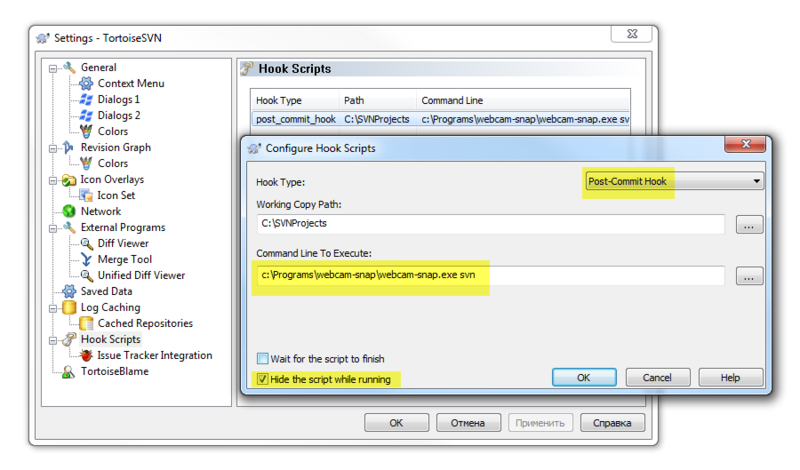Image resolution: width=800 pixels, height=470 pixels.
Task: Sort by the Path column header
Action: (x=378, y=101)
